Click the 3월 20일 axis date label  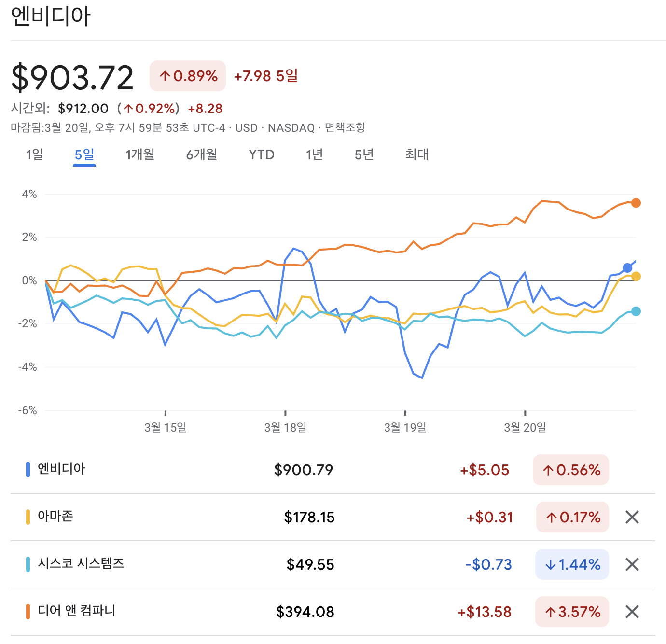click(525, 427)
